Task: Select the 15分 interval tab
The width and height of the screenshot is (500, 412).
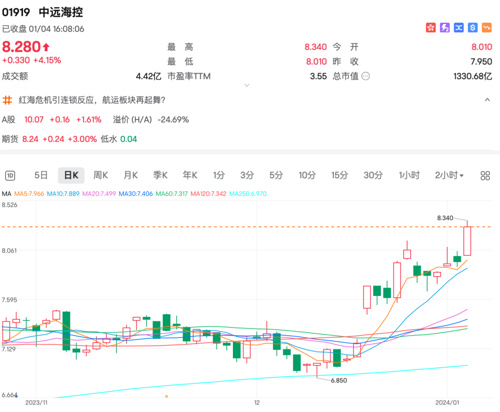Action: pos(339,175)
